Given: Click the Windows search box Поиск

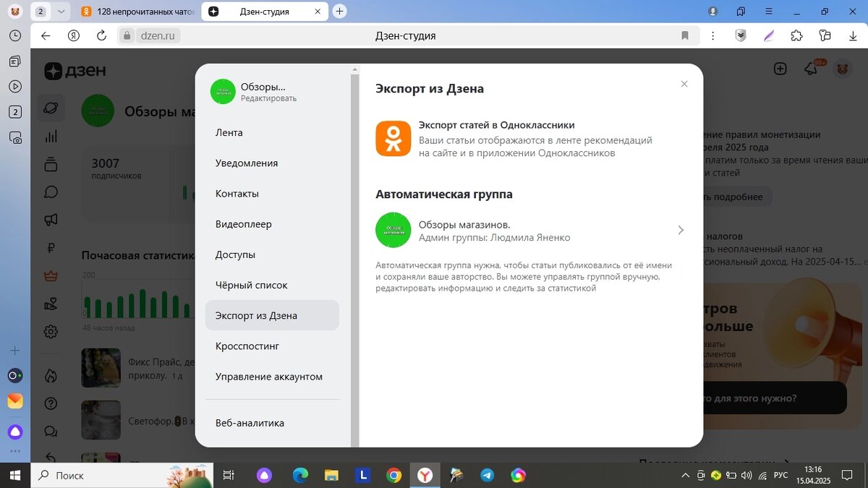Looking at the screenshot, I should 122,475.
